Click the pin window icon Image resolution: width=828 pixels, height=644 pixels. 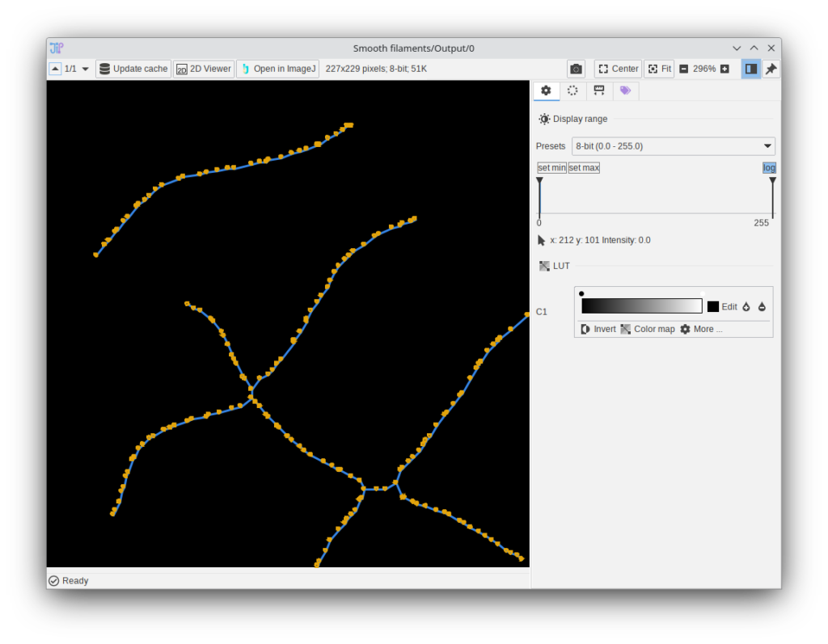tap(771, 69)
